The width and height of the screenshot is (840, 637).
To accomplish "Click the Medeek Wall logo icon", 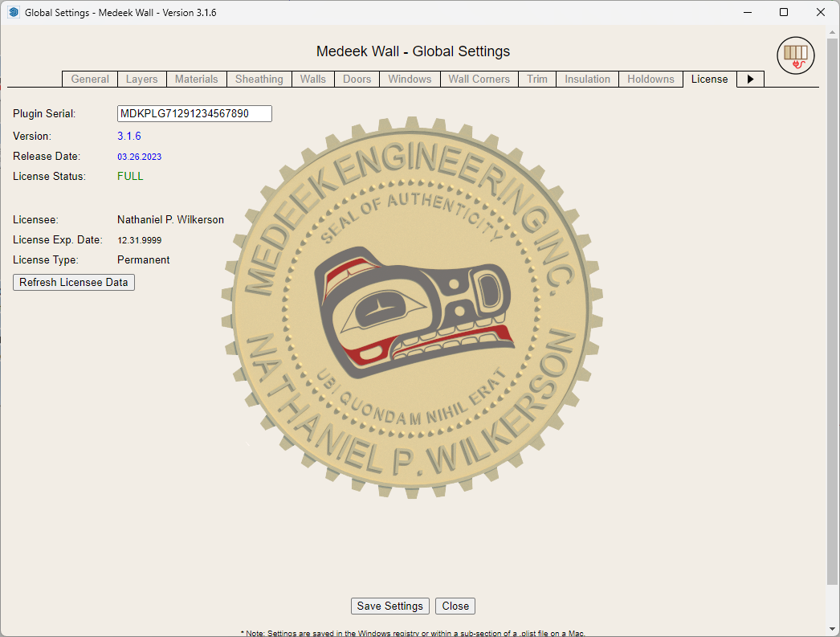I will coord(795,55).
